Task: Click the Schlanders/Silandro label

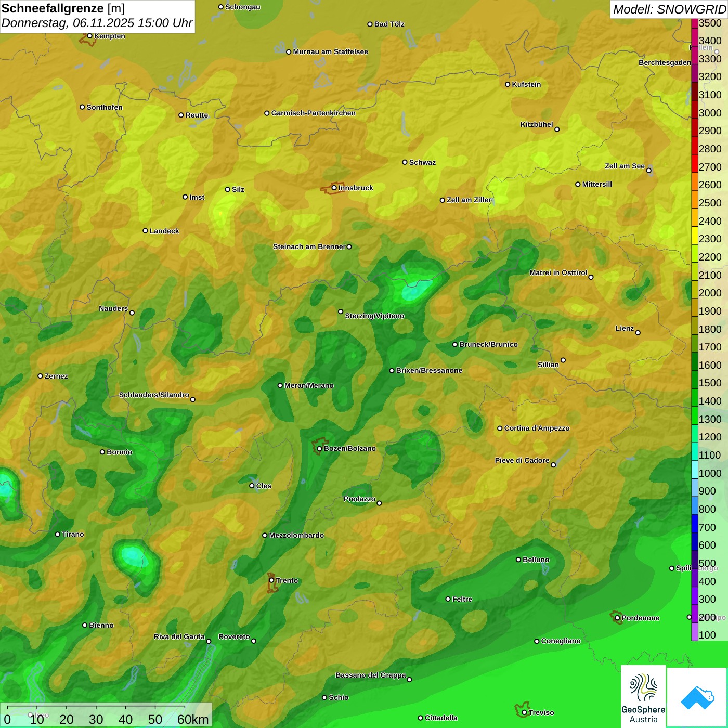Action: [x=154, y=395]
